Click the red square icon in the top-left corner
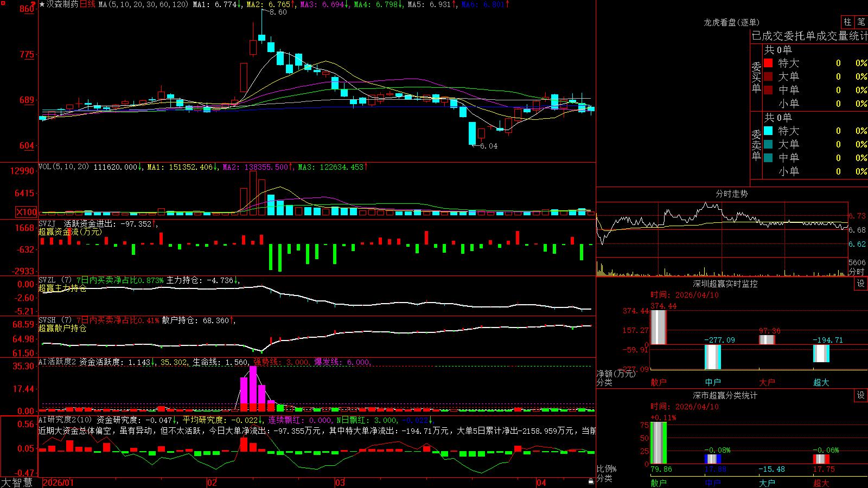 click(x=4, y=3)
